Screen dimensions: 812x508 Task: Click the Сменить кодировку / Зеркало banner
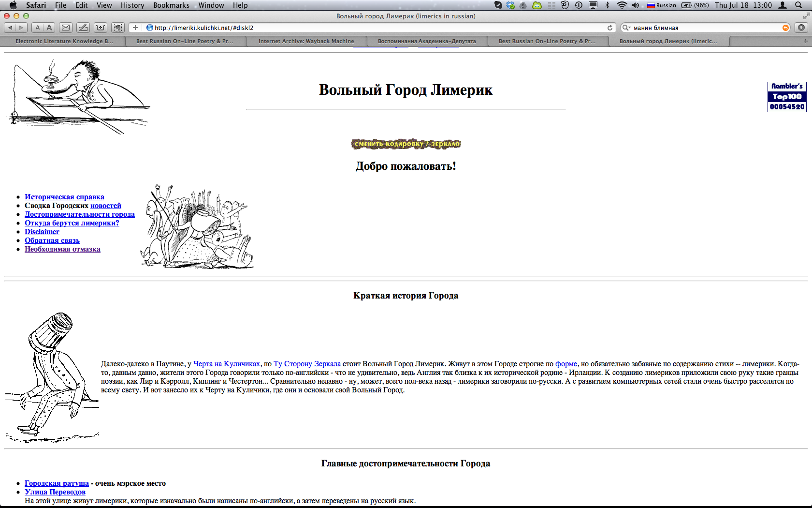(406, 144)
